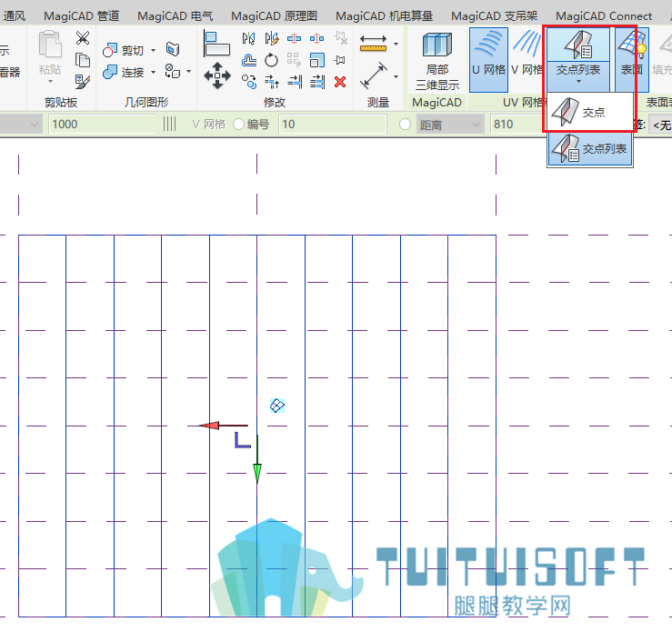
Task: Open the 距离 combo box
Action: click(x=450, y=125)
